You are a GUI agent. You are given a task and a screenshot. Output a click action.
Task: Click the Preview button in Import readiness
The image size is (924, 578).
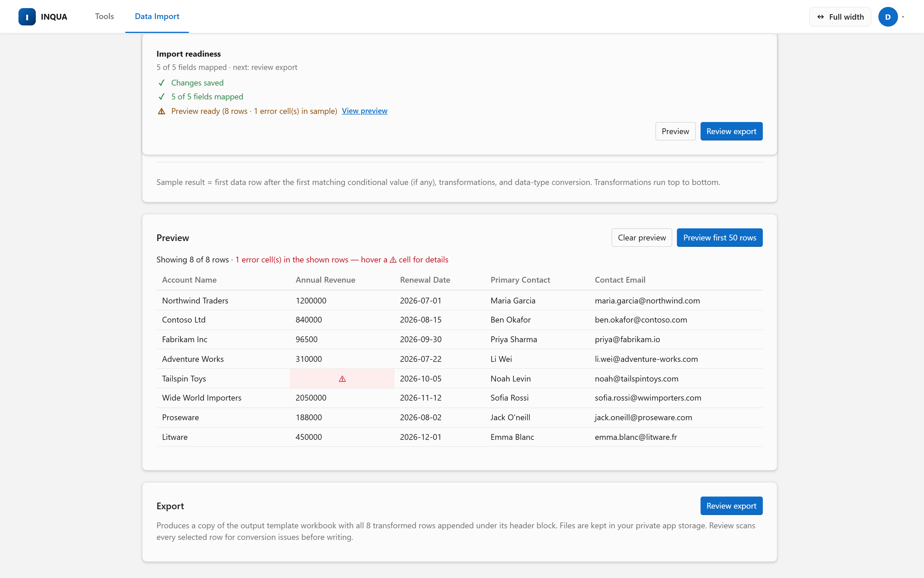pos(675,131)
